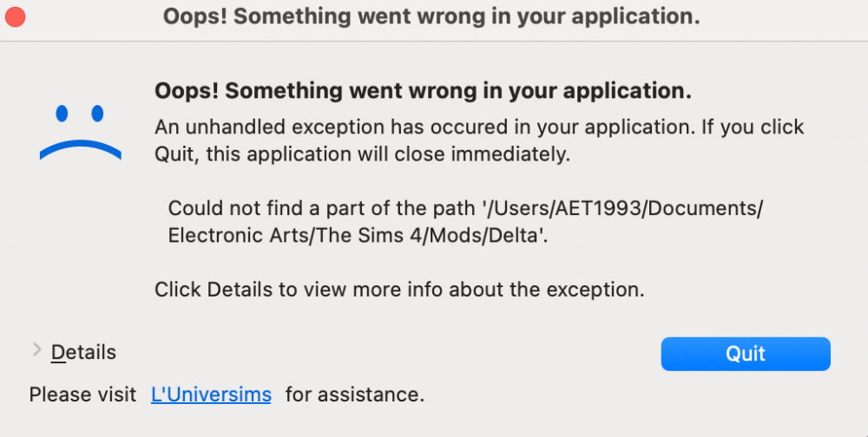Open the L'Universims assistance link

pos(211,395)
